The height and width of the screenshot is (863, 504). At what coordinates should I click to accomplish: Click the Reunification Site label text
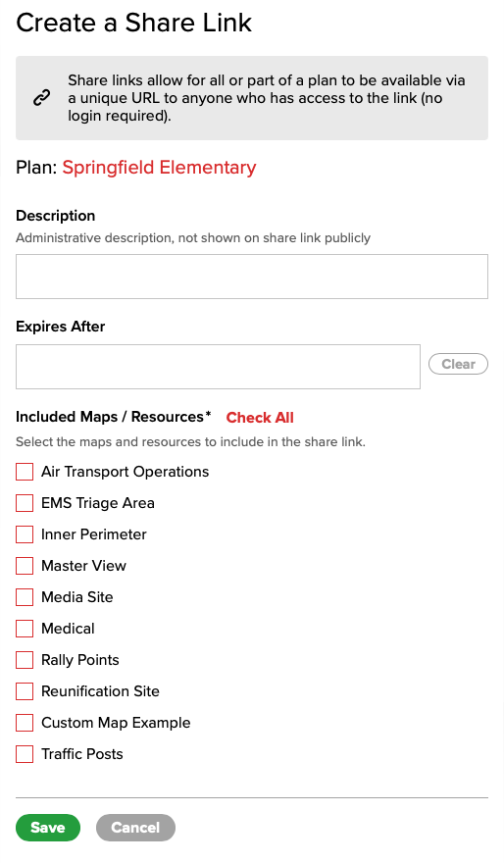(x=100, y=691)
